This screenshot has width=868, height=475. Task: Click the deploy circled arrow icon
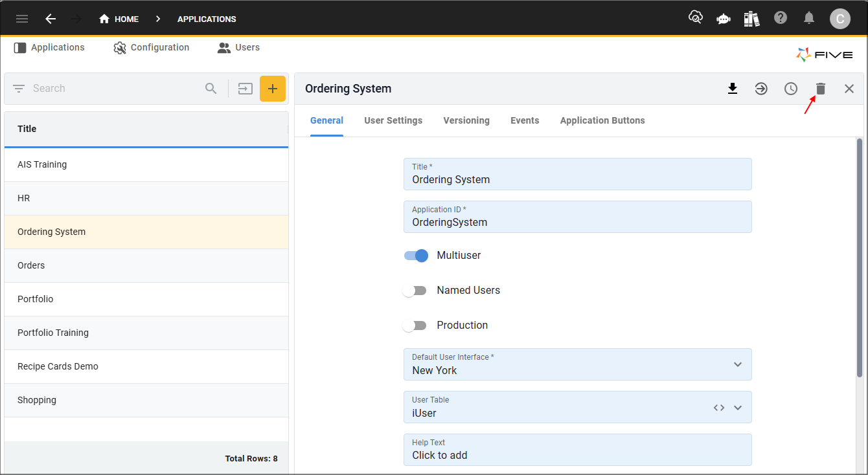761,89
